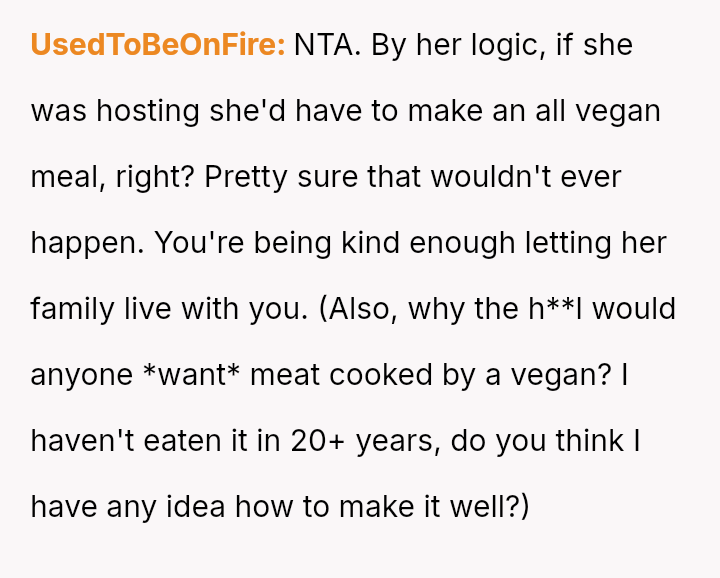The height and width of the screenshot is (578, 720).
Task: Click the word "meat" in the comment
Action: (287, 374)
